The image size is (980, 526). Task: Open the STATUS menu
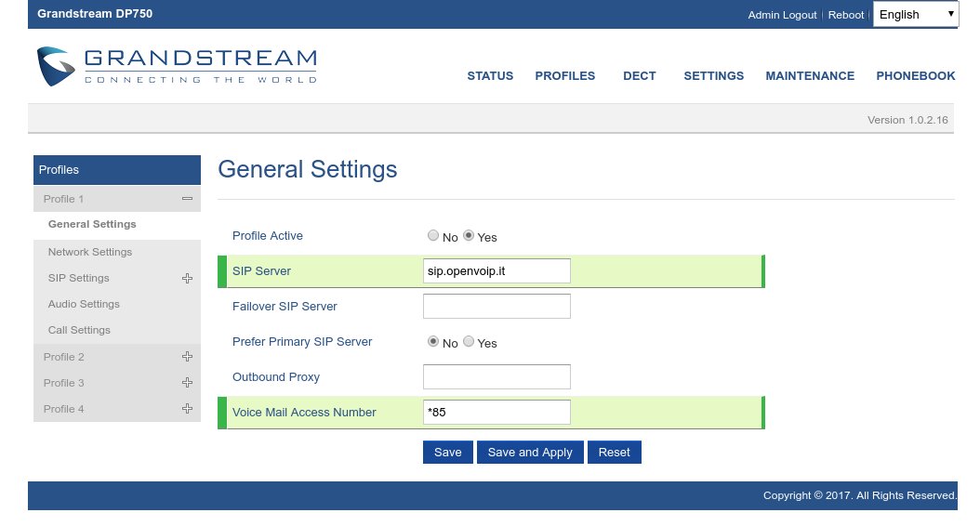click(490, 75)
